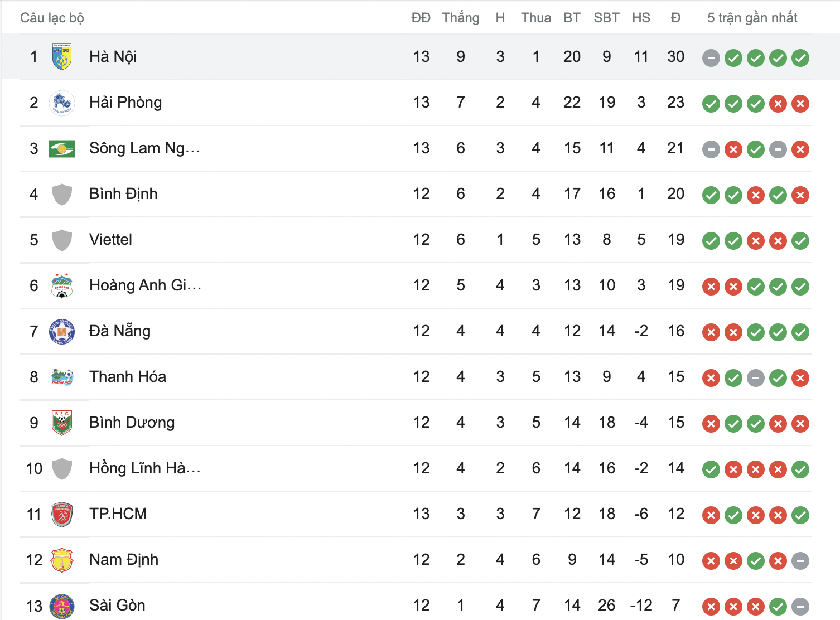Screen dimensions: 840x620
Task: Click the Hải Phòng club logo
Action: click(x=62, y=103)
